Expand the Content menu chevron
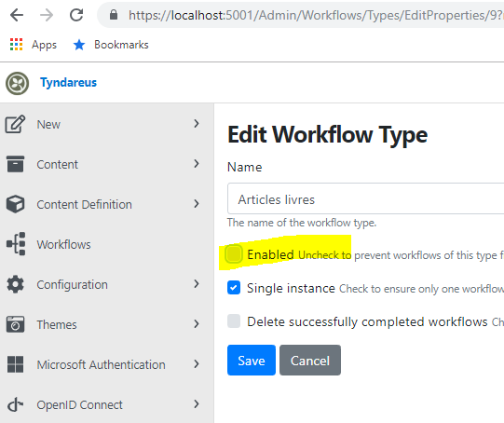The width and height of the screenshot is (504, 423). pos(197,164)
